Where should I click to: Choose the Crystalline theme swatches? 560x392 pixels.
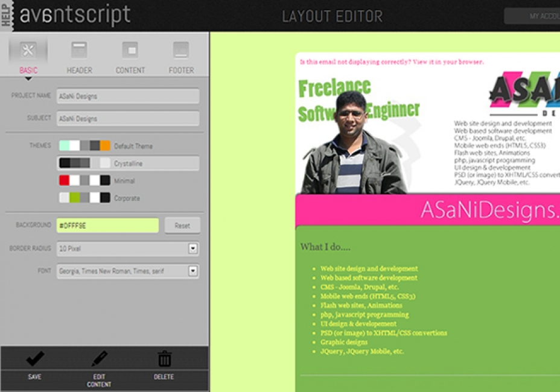click(84, 163)
